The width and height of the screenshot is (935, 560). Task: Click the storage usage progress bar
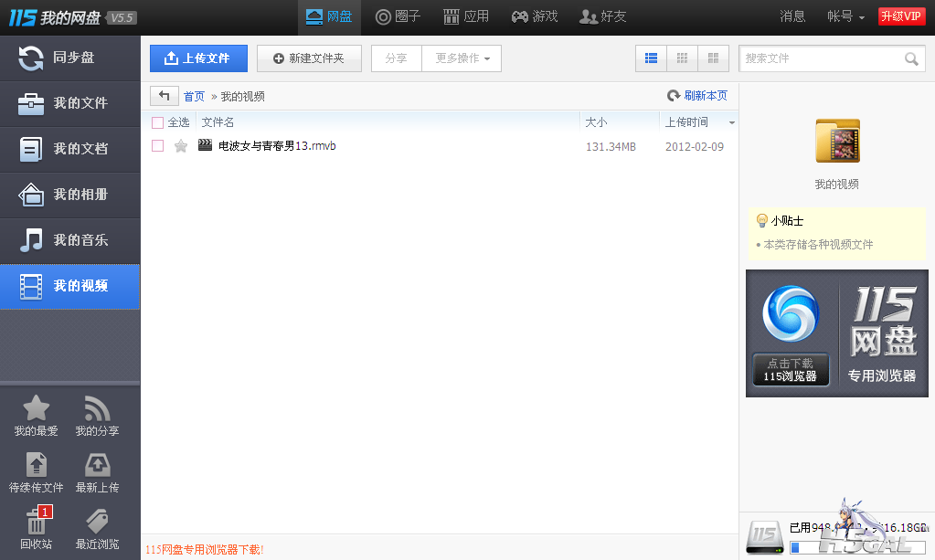(857, 547)
